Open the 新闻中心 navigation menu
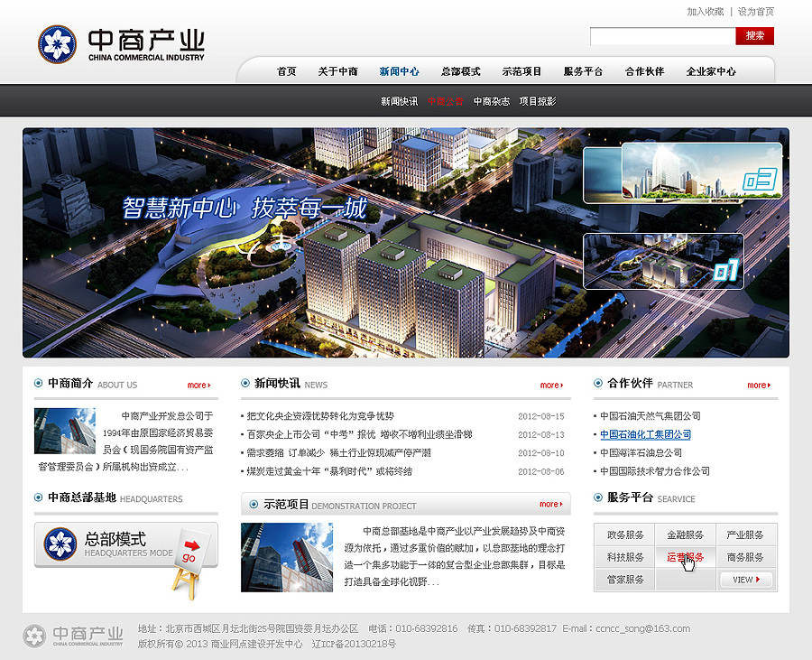This screenshot has height=660, width=812. coord(399,71)
